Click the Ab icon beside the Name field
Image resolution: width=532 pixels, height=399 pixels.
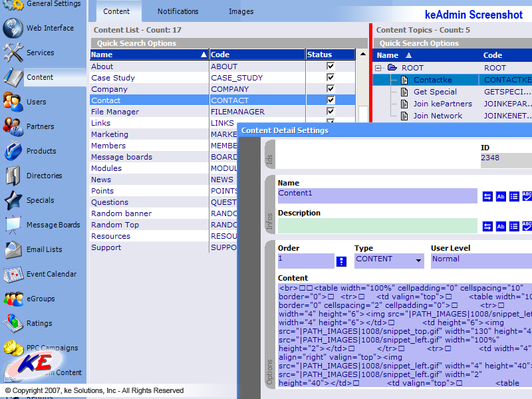tap(501, 196)
